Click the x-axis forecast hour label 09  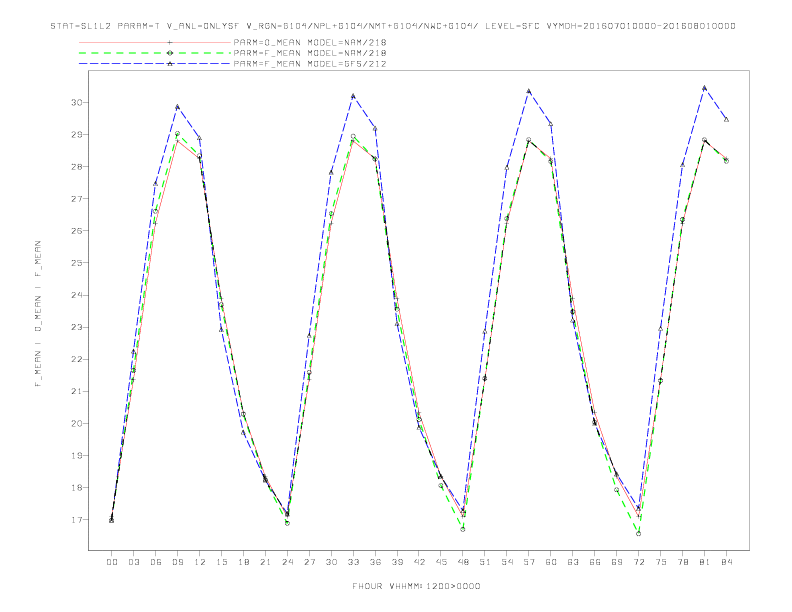pos(177,562)
